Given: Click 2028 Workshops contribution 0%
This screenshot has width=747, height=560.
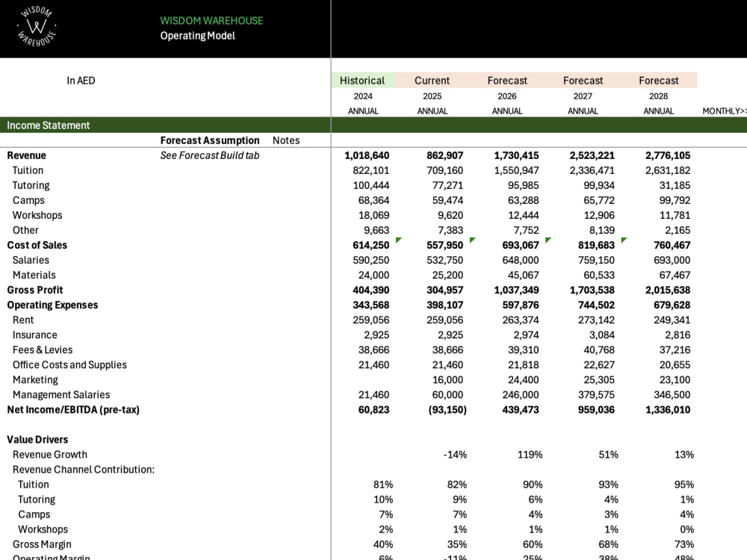Looking at the screenshot, I should click(686, 529).
